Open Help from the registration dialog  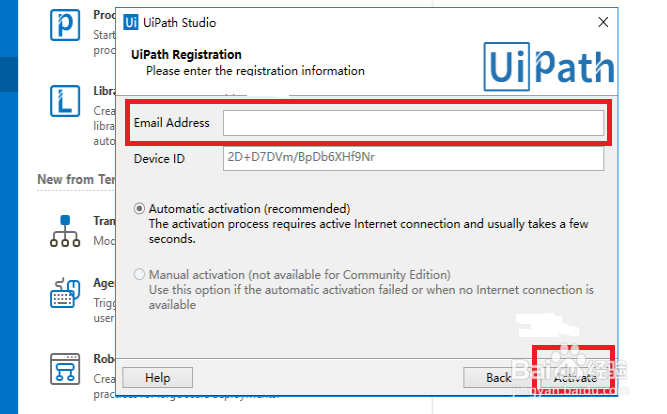click(x=157, y=378)
